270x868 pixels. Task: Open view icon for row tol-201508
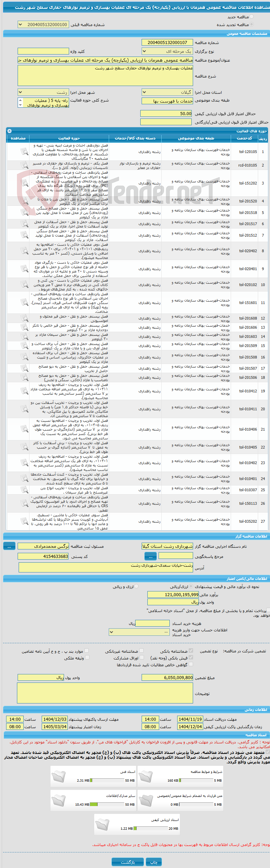tap(24, 357)
